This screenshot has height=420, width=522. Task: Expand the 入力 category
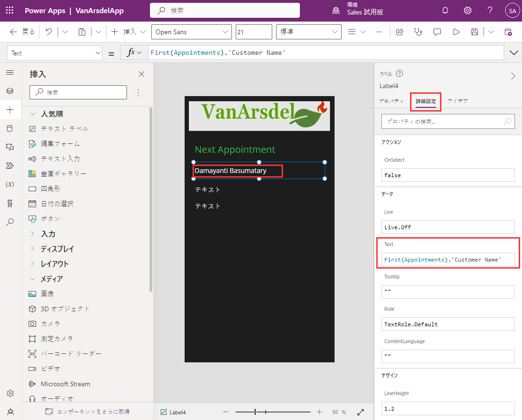click(33, 233)
